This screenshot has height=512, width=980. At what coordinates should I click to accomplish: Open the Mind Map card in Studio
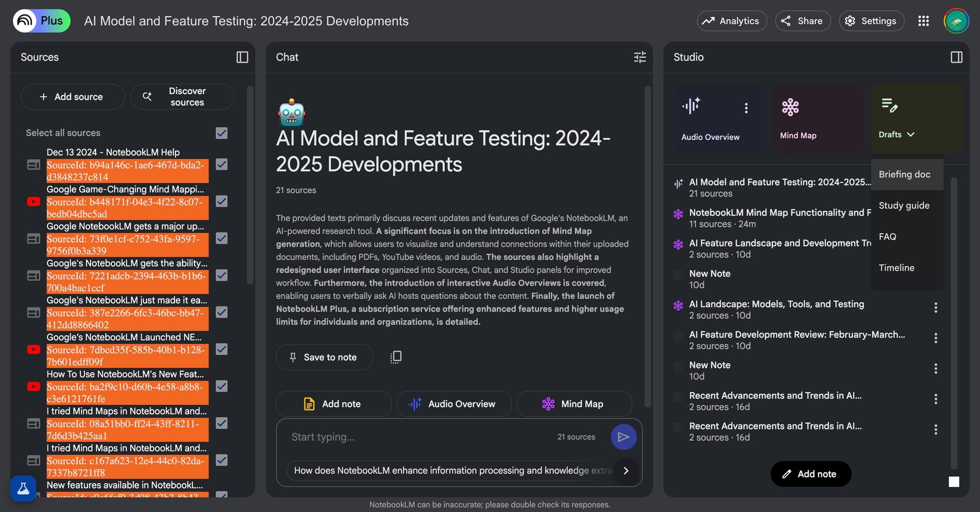coord(818,119)
